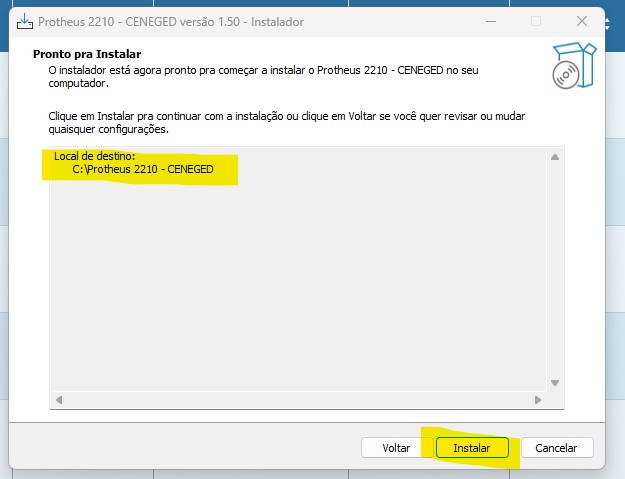This screenshot has width=625, height=479.
Task: Click the "Pronto pra Instalar" heading
Action: 87,53
